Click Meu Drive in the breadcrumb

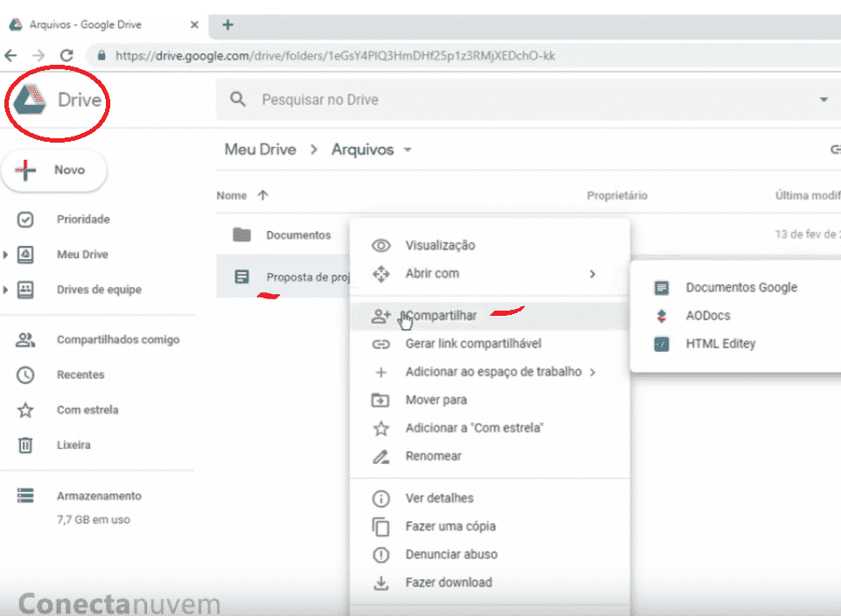pos(260,150)
